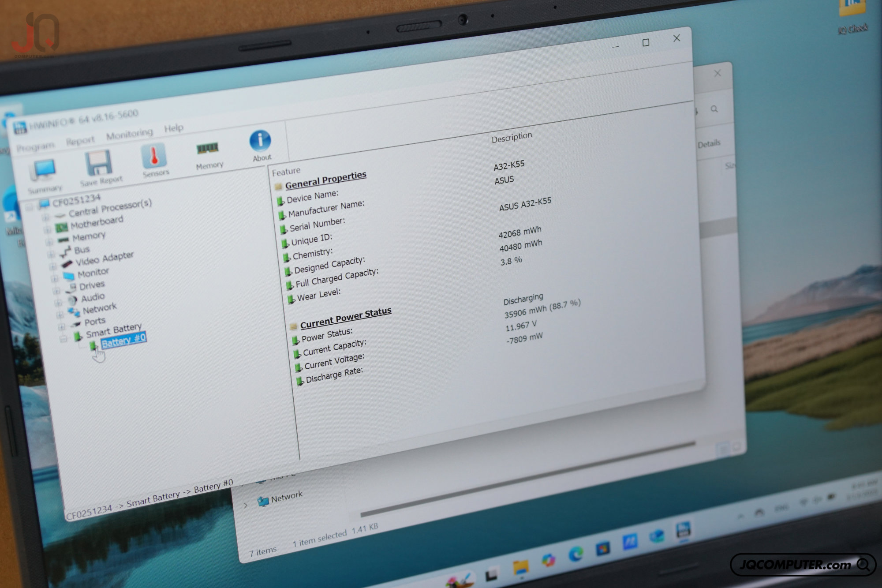The width and height of the screenshot is (882, 588).
Task: Select the Battery #0 tree item
Action: point(123,340)
